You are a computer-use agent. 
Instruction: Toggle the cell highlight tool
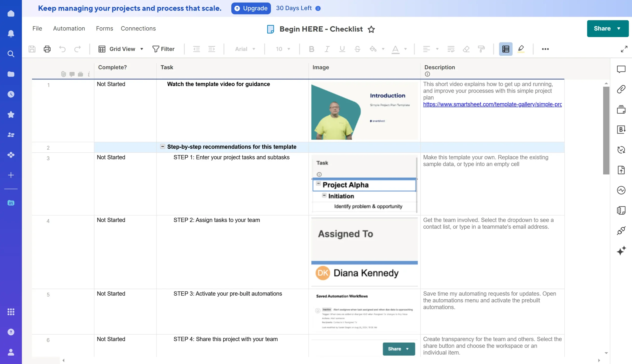[521, 49]
